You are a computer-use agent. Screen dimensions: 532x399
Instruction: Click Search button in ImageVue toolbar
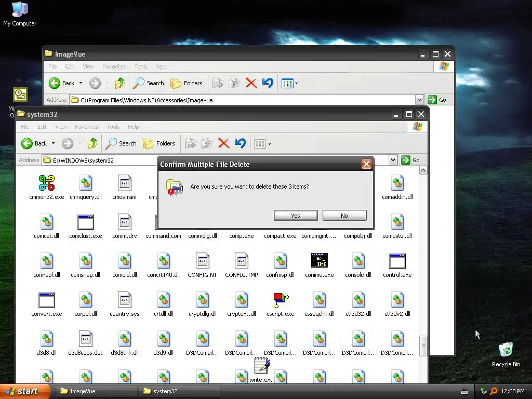click(x=148, y=83)
